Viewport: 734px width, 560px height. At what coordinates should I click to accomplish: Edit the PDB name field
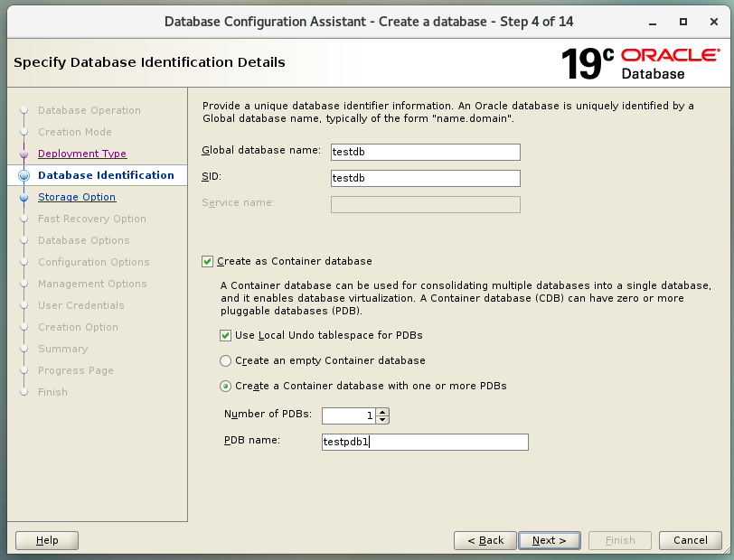pos(425,443)
